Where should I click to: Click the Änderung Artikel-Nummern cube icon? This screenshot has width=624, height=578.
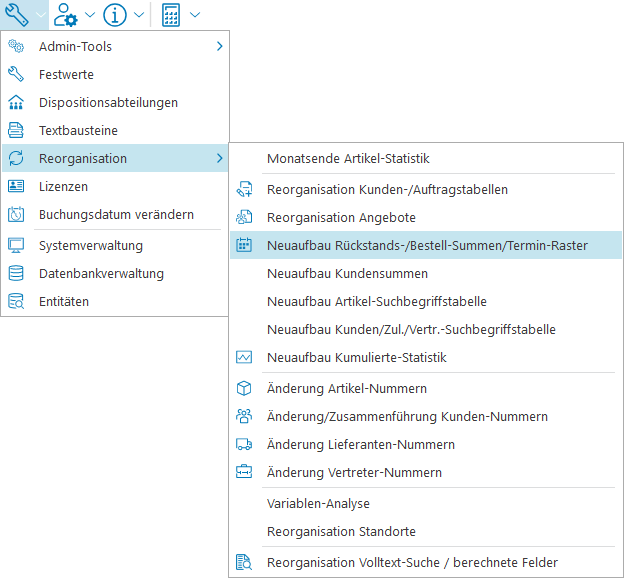point(244,388)
